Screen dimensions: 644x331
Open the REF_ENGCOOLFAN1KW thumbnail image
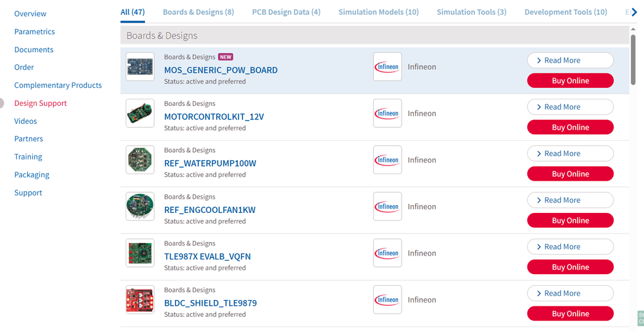[140, 206]
